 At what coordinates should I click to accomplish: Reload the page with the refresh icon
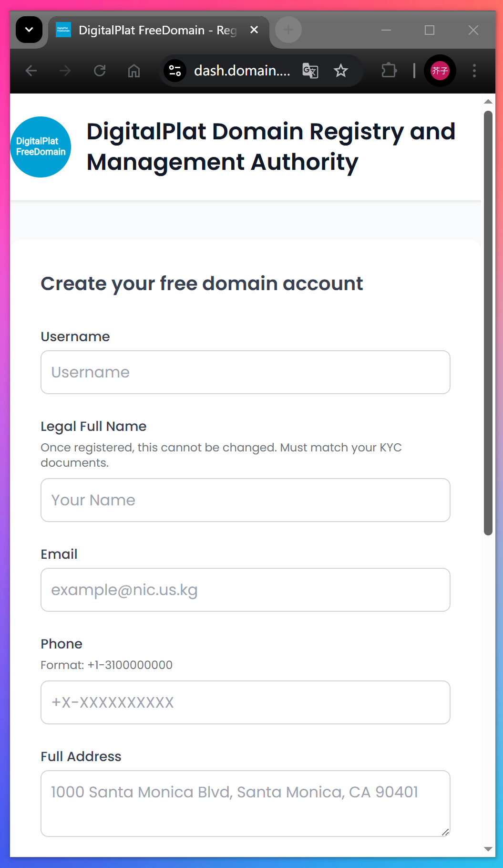click(100, 71)
